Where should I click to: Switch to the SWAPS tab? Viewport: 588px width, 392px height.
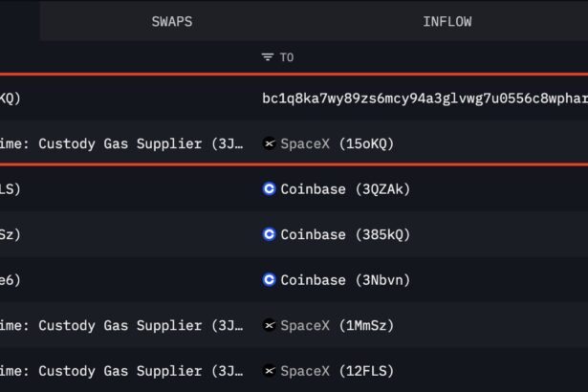point(172,21)
